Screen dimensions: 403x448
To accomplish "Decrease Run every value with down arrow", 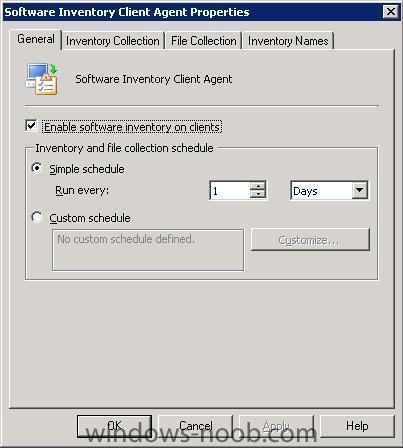I will coord(258,195).
